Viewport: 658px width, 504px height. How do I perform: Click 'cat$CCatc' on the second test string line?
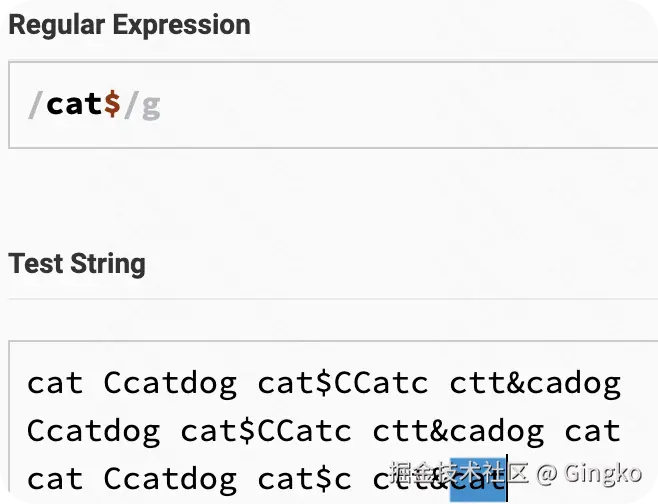pyautogui.click(x=266, y=432)
